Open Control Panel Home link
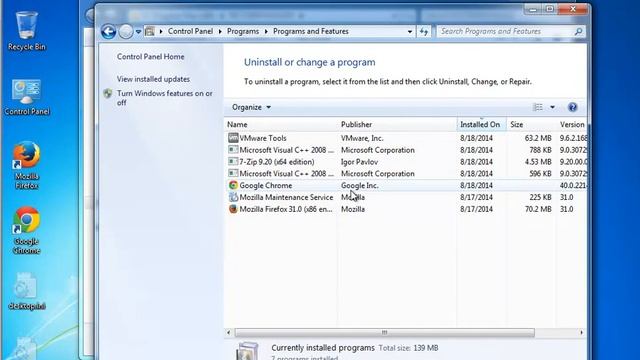 [x=150, y=57]
